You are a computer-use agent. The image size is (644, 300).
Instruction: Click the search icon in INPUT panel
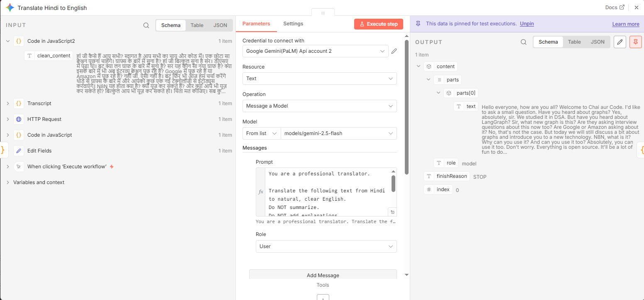tap(146, 25)
